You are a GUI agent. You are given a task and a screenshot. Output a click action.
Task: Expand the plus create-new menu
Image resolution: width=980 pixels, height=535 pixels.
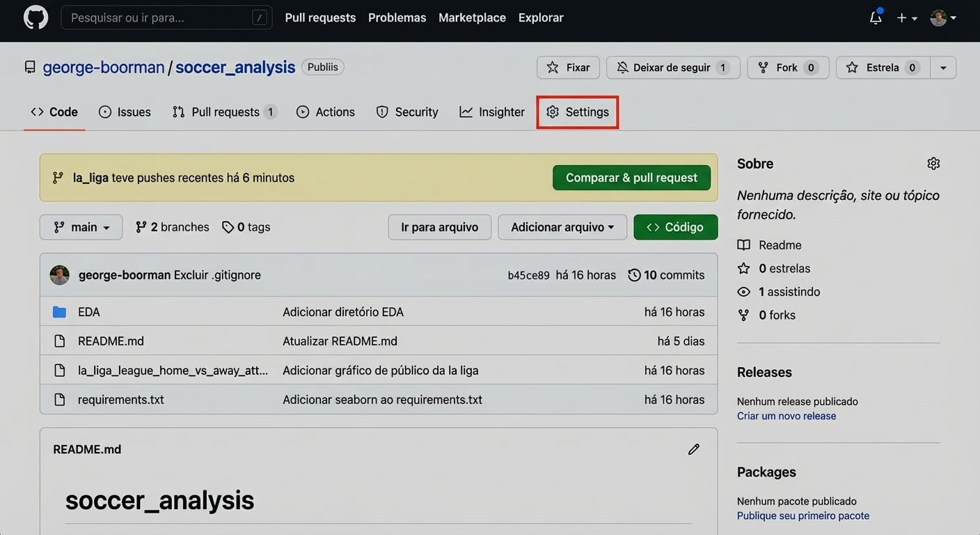[x=906, y=17]
